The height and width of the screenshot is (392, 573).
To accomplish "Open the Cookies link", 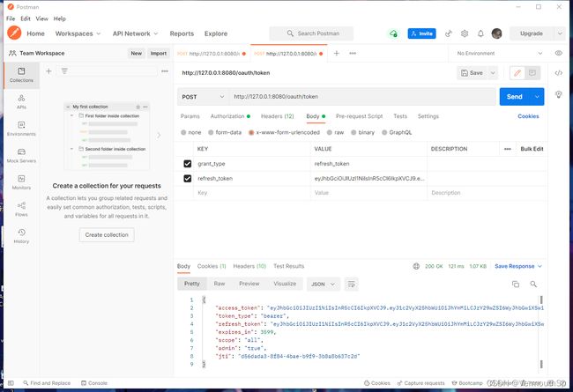I will pyautogui.click(x=528, y=116).
